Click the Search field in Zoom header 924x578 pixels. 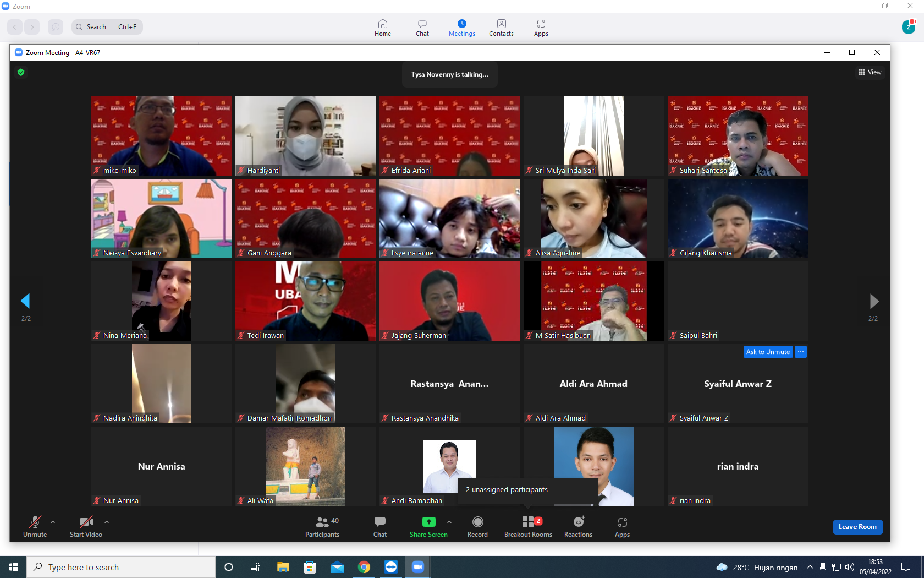click(x=107, y=27)
